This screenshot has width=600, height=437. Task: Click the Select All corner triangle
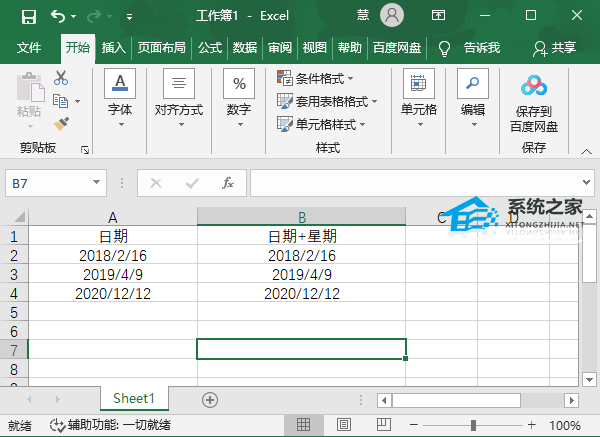click(19, 217)
